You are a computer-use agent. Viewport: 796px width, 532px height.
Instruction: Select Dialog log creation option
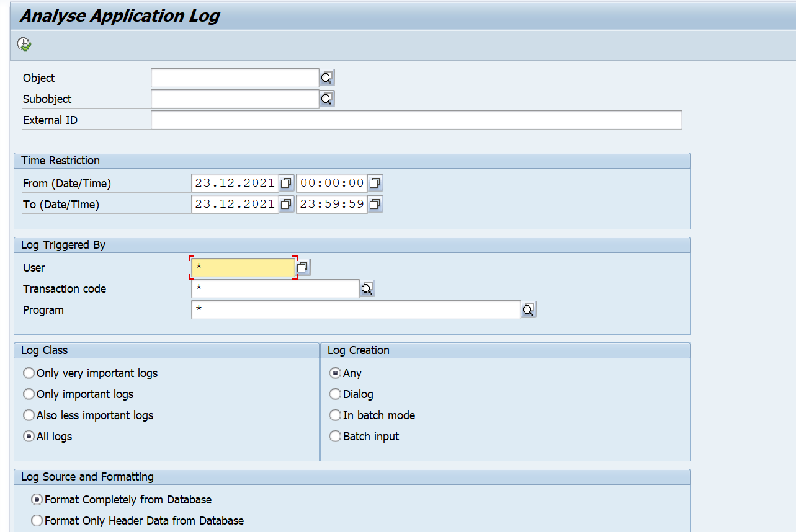click(335, 394)
